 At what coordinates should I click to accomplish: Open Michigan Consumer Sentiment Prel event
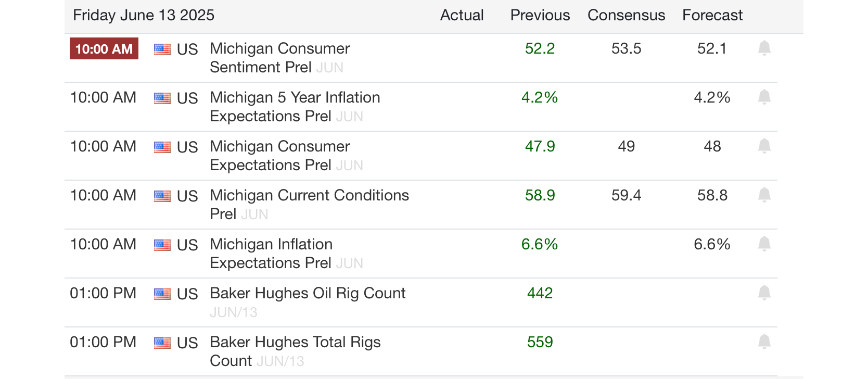click(x=280, y=58)
